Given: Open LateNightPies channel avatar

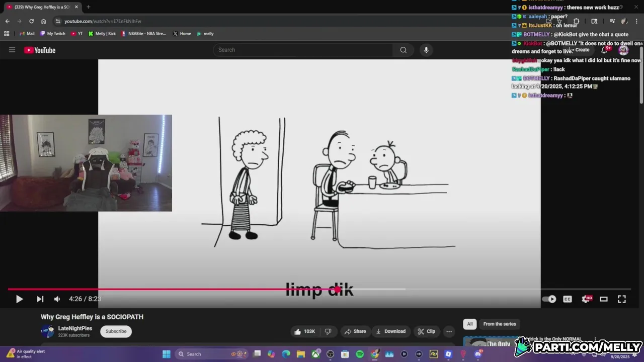Looking at the screenshot, I should 48,331.
